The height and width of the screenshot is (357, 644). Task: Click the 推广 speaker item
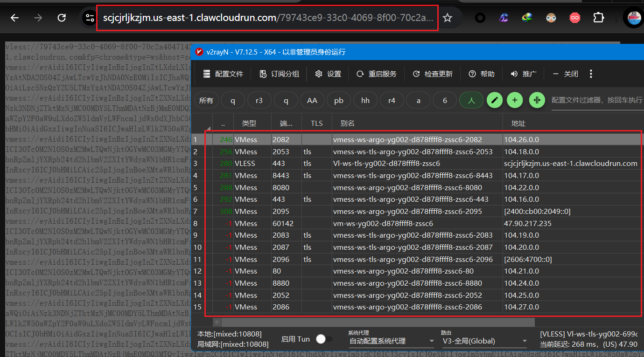pyautogui.click(x=524, y=74)
